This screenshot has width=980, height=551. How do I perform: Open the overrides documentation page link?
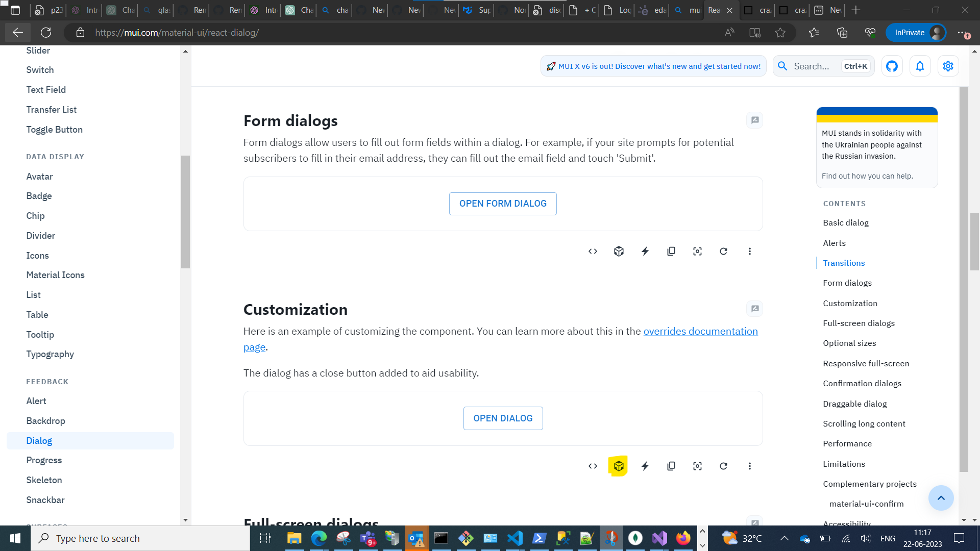pyautogui.click(x=700, y=331)
